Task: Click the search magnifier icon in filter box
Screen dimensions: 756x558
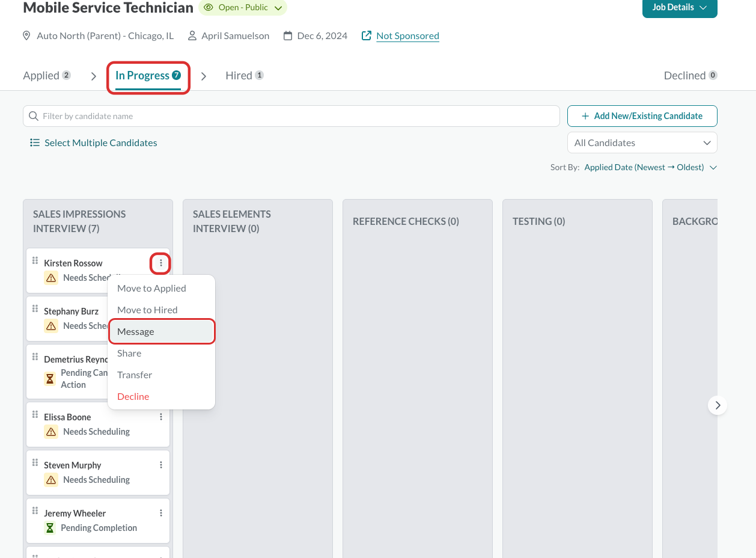Action: pos(34,116)
